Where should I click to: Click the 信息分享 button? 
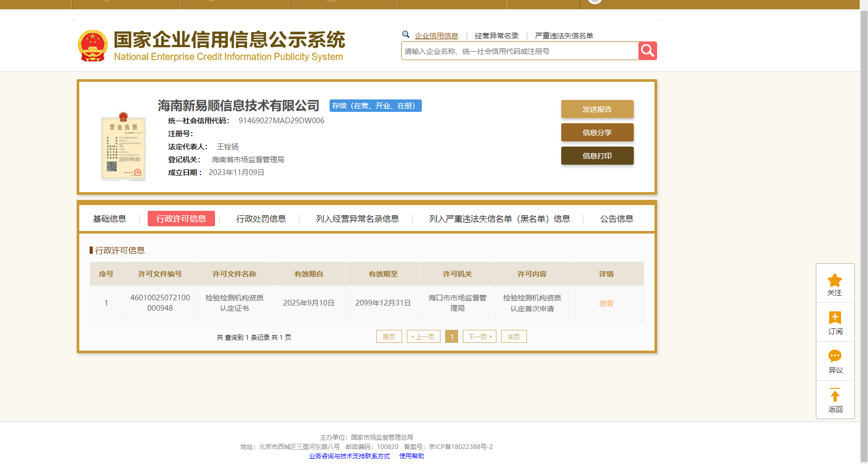pyautogui.click(x=597, y=133)
